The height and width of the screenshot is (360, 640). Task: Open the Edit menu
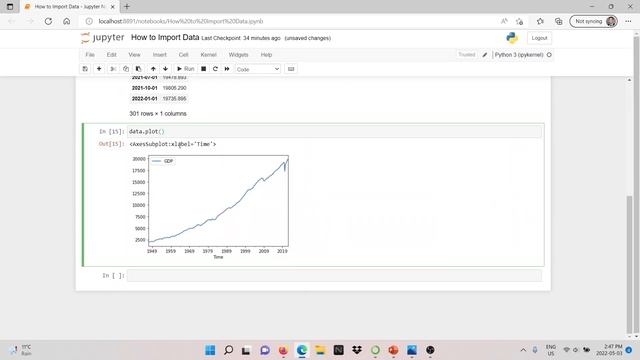[x=111, y=55]
